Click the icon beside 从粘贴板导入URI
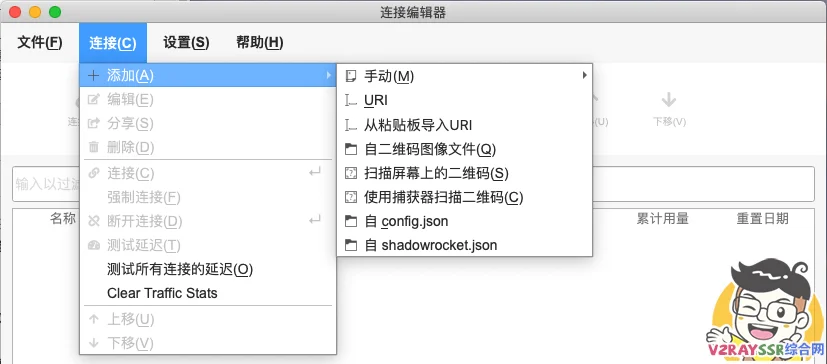The width and height of the screenshot is (827, 364). [350, 125]
